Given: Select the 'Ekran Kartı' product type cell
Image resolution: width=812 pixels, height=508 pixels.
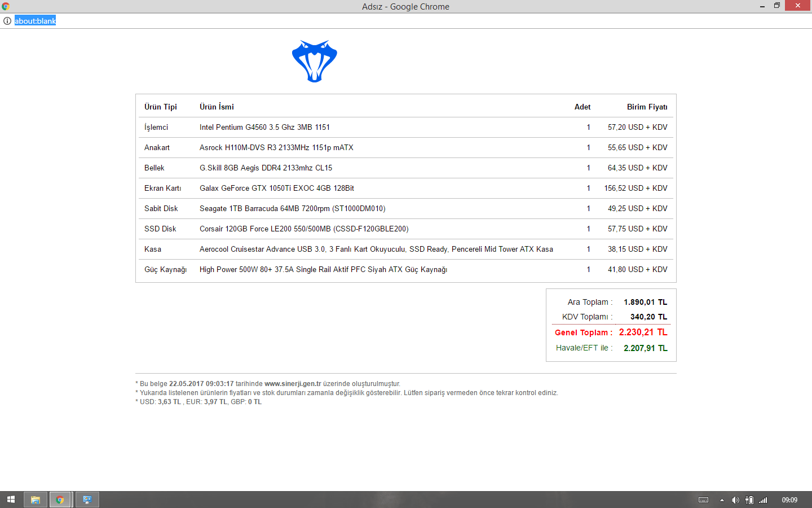Looking at the screenshot, I should pos(163,188).
